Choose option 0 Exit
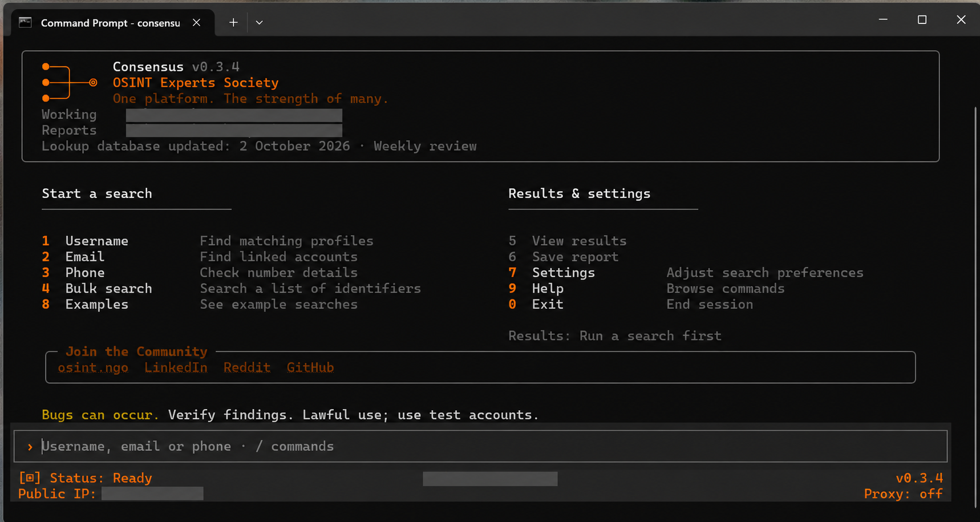This screenshot has height=522, width=980. 536,305
